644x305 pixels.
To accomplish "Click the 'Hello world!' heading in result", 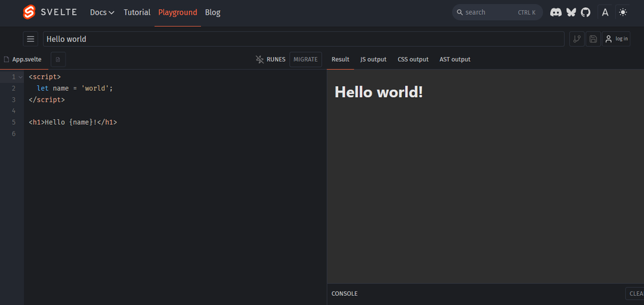I will pos(379,92).
